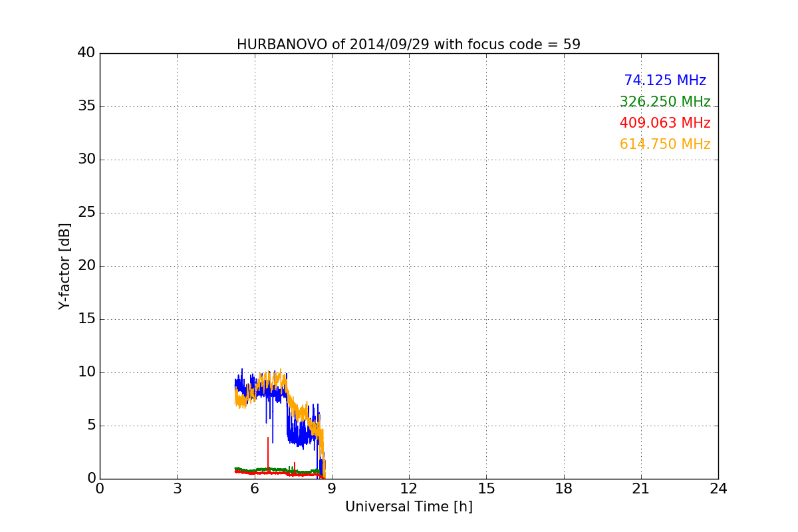Click x-axis tick label 24

[718, 489]
